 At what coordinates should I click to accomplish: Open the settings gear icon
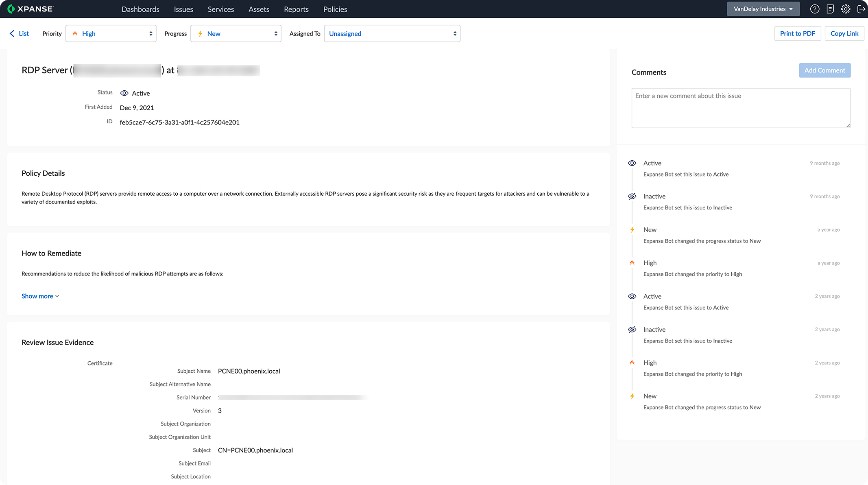(846, 9)
